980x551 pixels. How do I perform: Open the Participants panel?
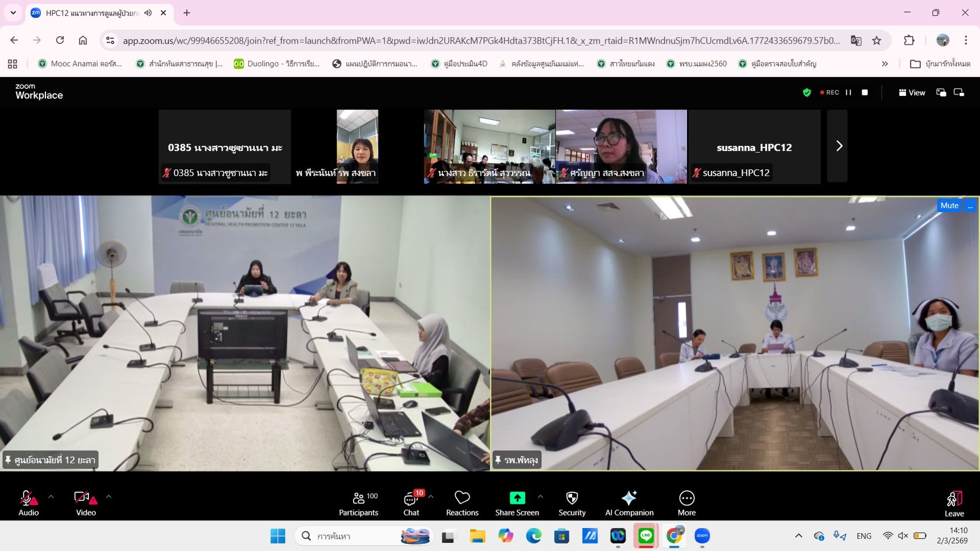click(358, 503)
